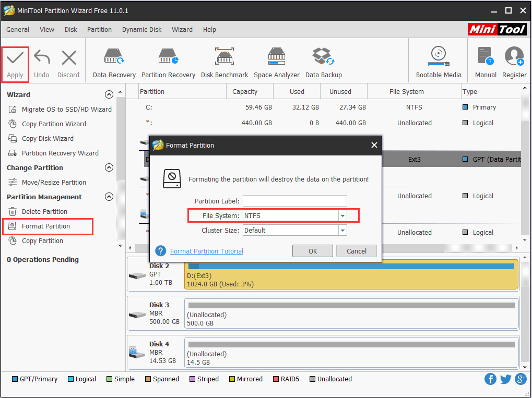Click the Partition Label input field
This screenshot has width=532, height=398.
click(294, 201)
